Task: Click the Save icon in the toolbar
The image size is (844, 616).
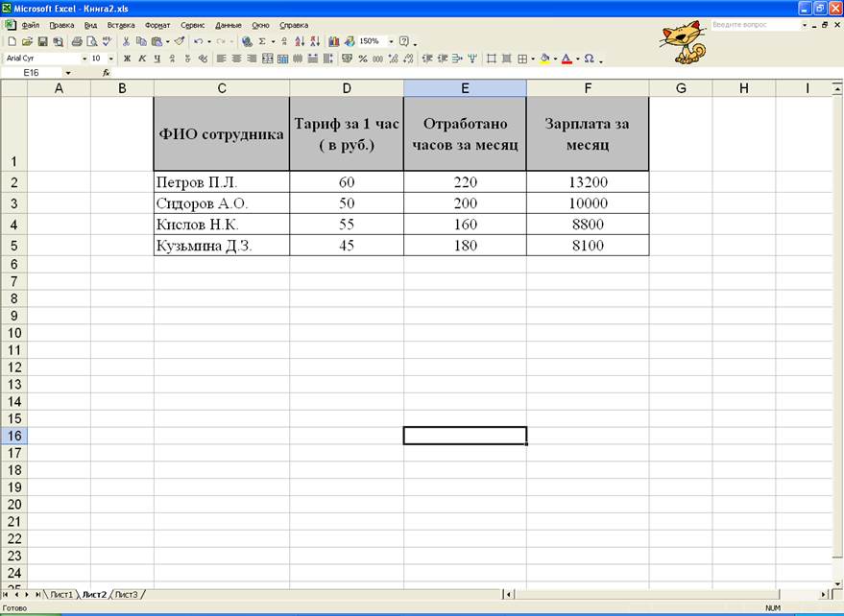Action: click(43, 42)
